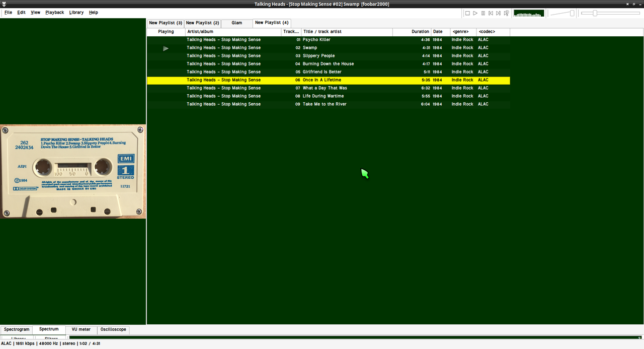Select the Swamp track title

pos(310,48)
